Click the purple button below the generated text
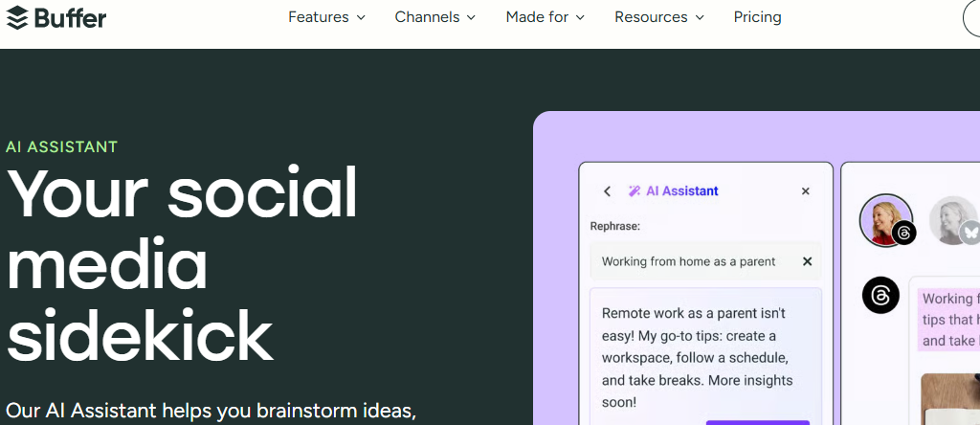Screen dimensions: 980x425 coord(758,422)
